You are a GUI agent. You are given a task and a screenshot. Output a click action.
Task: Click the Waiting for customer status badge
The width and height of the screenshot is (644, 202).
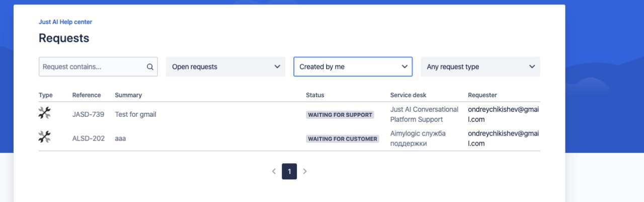(343, 139)
